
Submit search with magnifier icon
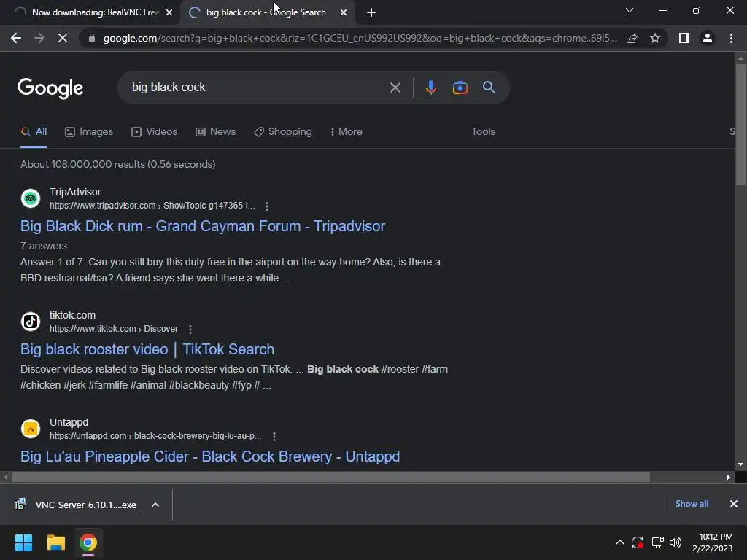(x=489, y=87)
